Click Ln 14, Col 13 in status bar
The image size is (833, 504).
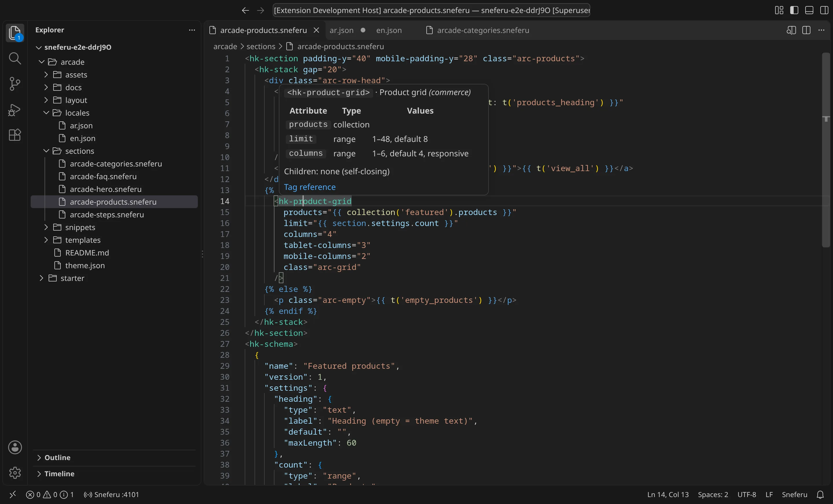coord(668,494)
